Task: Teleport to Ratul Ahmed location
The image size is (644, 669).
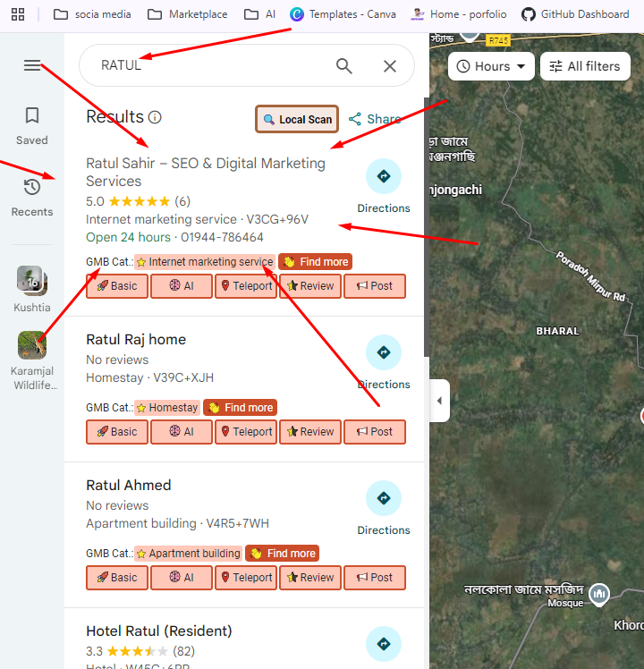Action: coord(246,578)
